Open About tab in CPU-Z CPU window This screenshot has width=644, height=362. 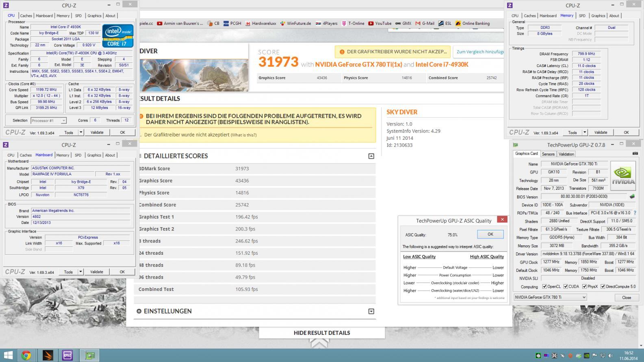111,16
